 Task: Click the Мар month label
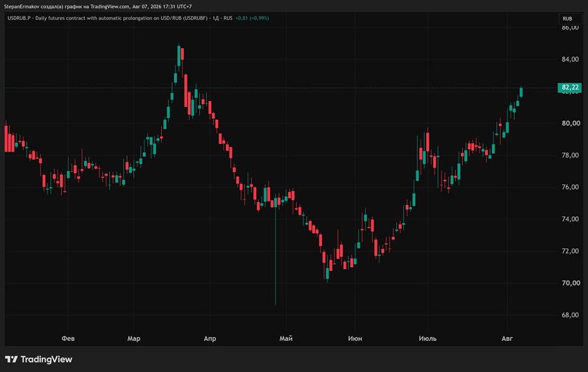coord(134,339)
